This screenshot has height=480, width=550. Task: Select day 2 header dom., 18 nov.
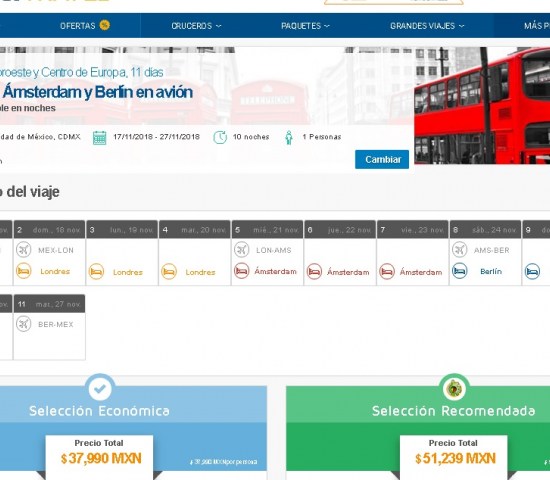(49, 229)
